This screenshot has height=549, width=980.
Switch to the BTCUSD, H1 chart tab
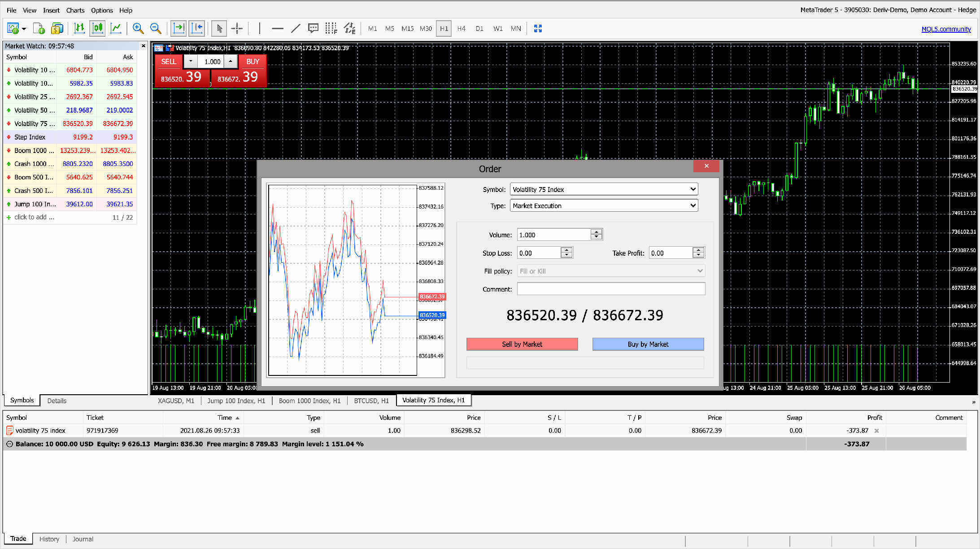click(x=371, y=400)
